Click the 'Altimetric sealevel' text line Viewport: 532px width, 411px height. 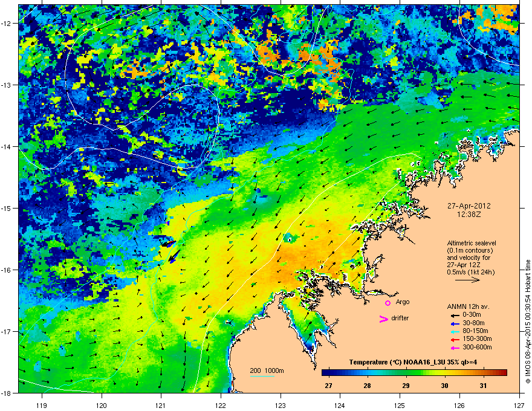(x=472, y=243)
